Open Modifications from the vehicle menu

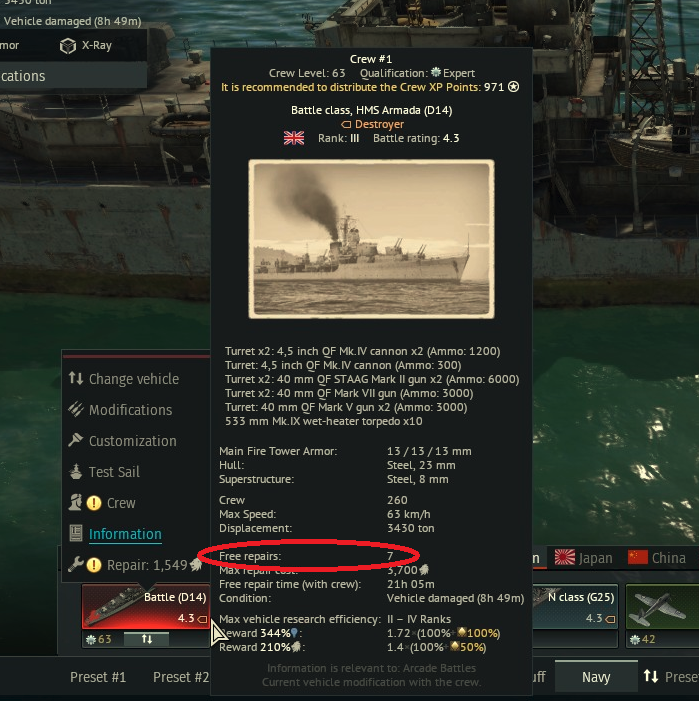[x=130, y=410]
